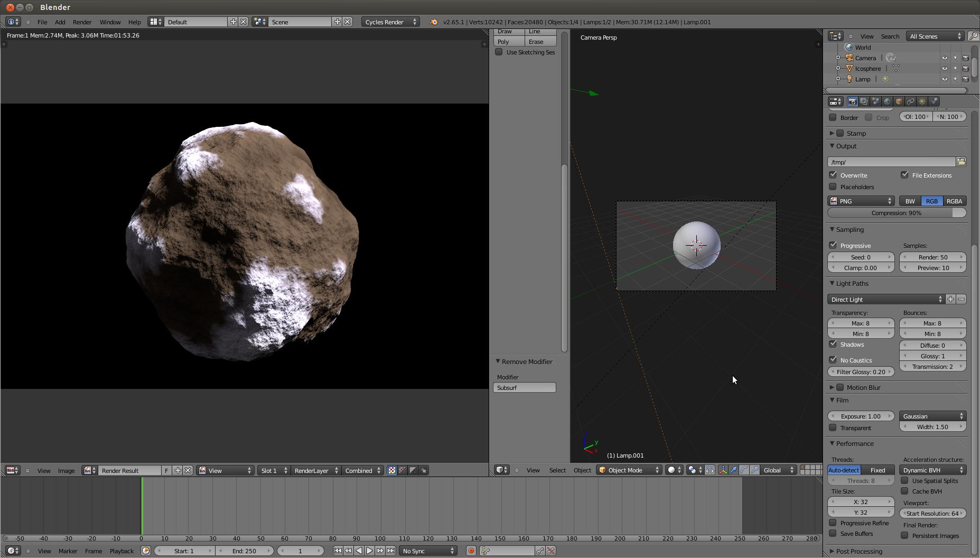
Task: Jump to the timeline end frame
Action: tap(390, 551)
